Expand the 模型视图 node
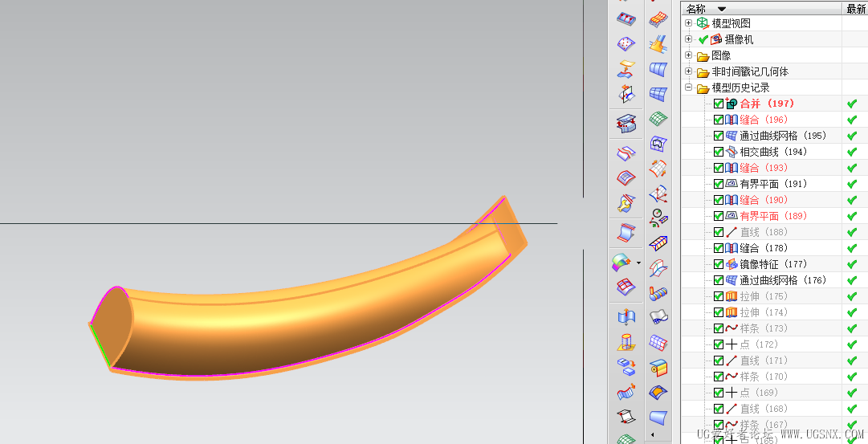 click(x=689, y=23)
